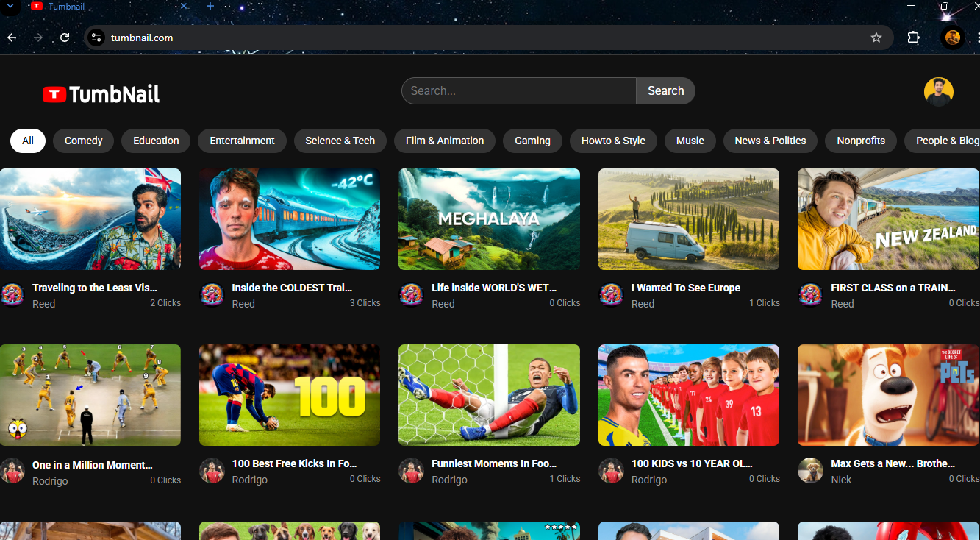Image resolution: width=980 pixels, height=540 pixels.
Task: Open the MEGHALAYA thumbnail
Action: [489, 219]
